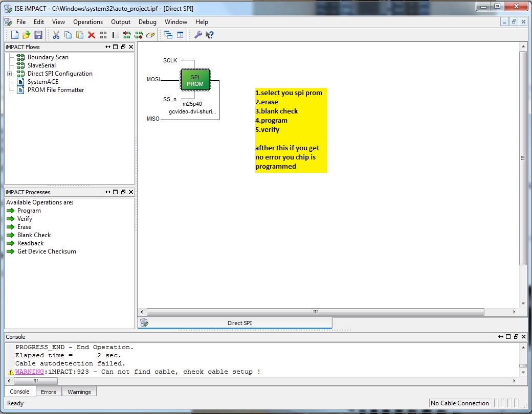The height and width of the screenshot is (414, 532).
Task: Create a new project with toolbar icon
Action: (15, 35)
